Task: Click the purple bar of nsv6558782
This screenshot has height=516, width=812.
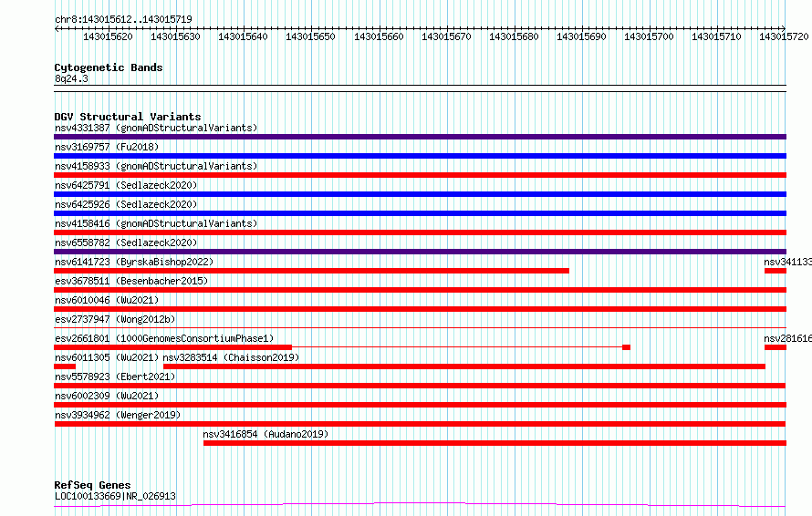Action: coord(420,252)
